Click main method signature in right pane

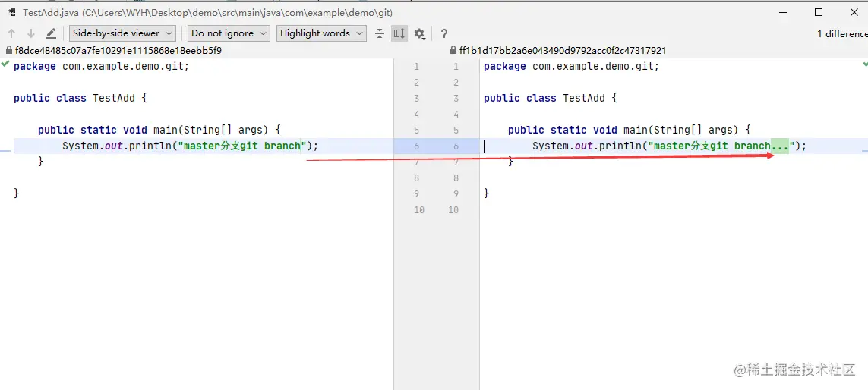tap(630, 130)
